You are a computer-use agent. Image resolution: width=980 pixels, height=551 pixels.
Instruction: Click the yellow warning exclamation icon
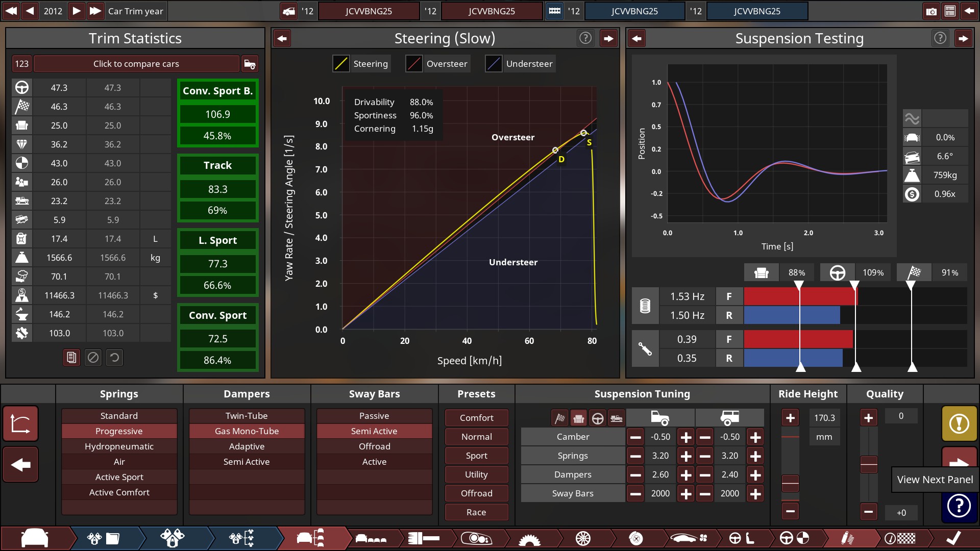coord(959,423)
